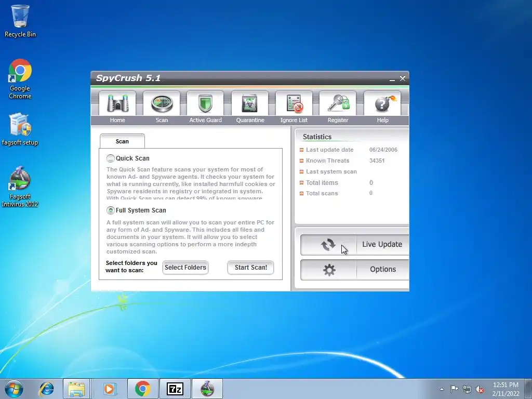This screenshot has height=399, width=532.
Task: Click the Options label button
Action: pyautogui.click(x=383, y=270)
